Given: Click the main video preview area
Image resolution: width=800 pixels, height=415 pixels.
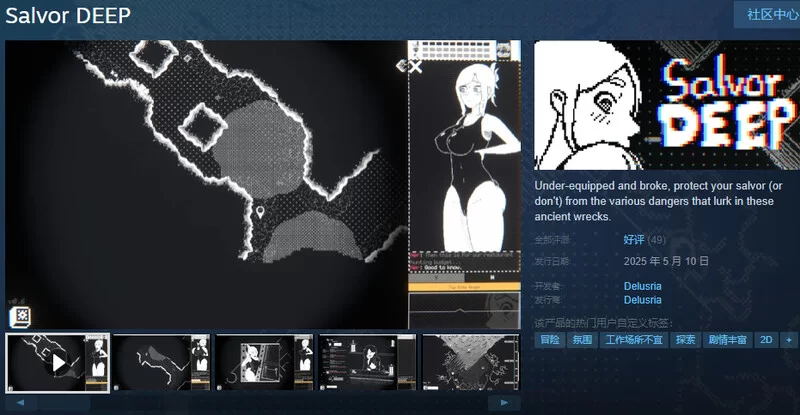Looking at the screenshot, I should 263,184.
